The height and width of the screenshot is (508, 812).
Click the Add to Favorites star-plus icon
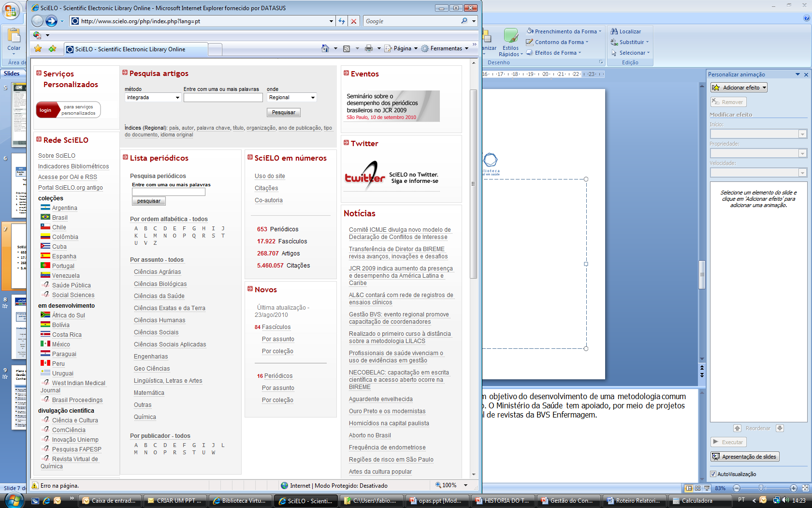(x=52, y=48)
